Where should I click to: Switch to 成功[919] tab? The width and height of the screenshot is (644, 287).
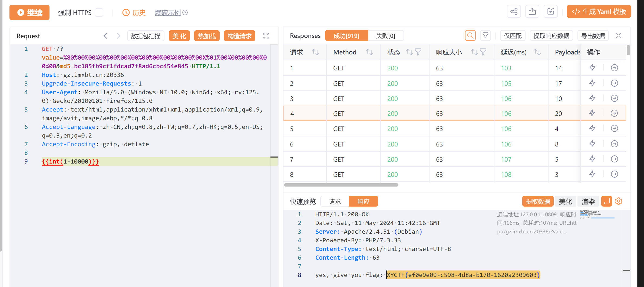(x=346, y=36)
